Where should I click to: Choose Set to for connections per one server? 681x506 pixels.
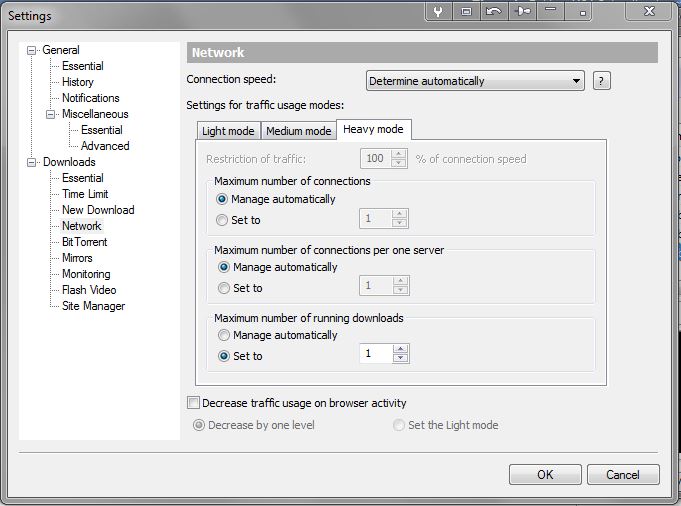coord(223,288)
